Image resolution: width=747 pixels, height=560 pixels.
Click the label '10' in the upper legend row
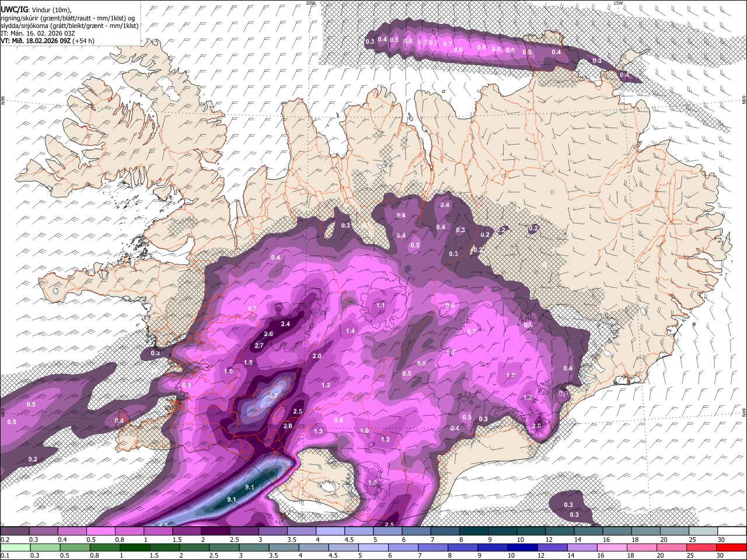coord(520,540)
